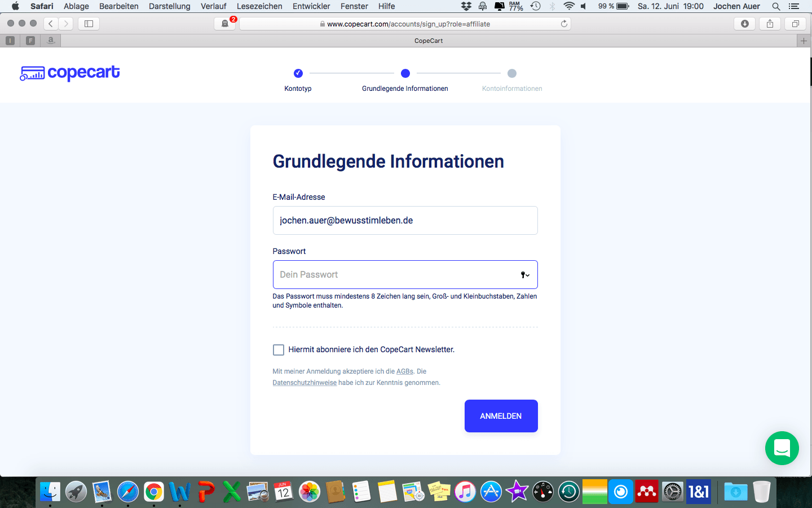
Task: Open the Apple menu
Action: 15,6
